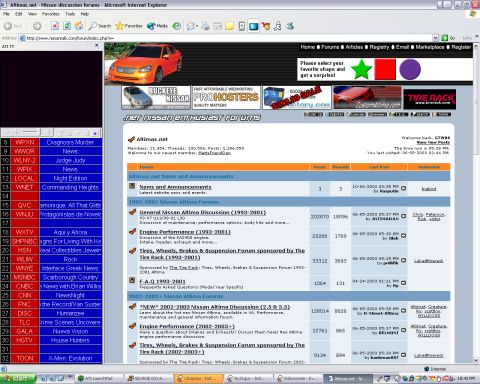Click the TV video display area
The height and width of the screenshot is (384, 480).
51,89
